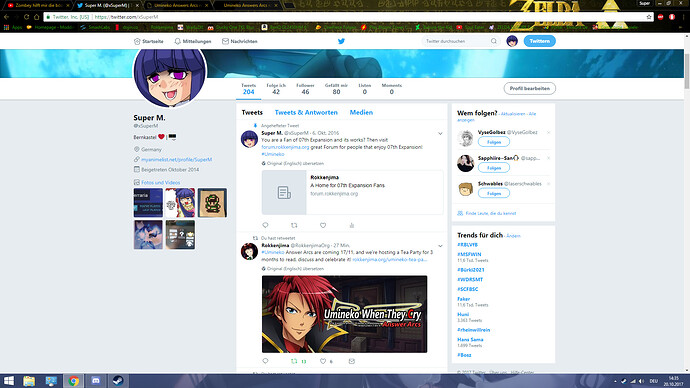Open Gefällt mir count
This screenshot has width=690, height=388.
pyautogui.click(x=336, y=89)
